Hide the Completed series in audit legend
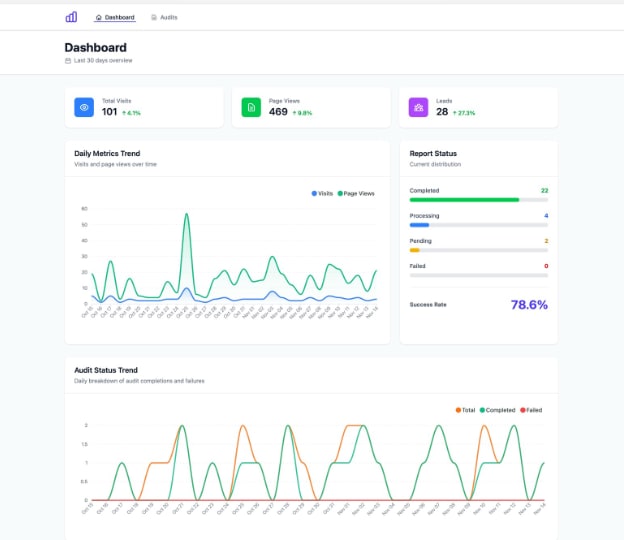Viewport: 624px width, 540px height. pos(497,410)
